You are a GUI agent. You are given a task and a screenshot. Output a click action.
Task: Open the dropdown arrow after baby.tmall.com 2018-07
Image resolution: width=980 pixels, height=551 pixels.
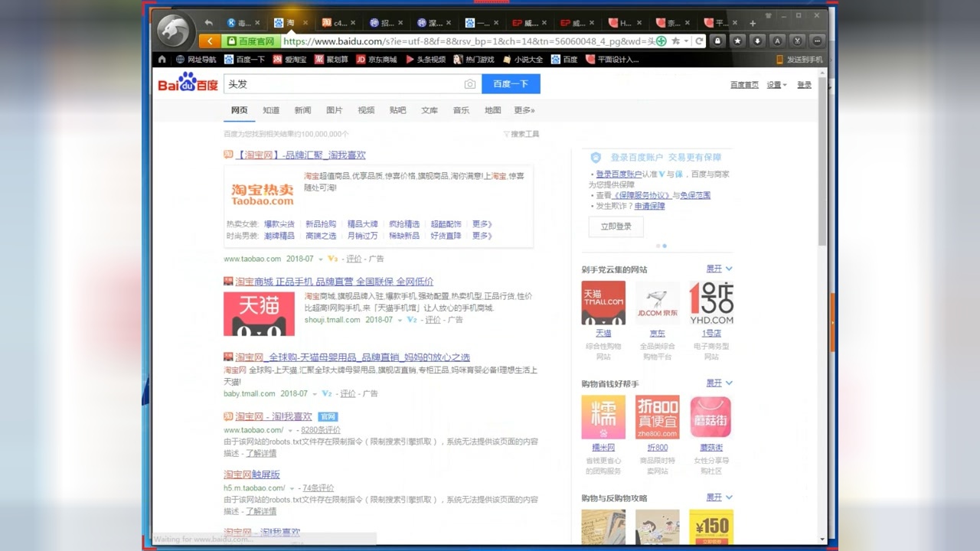point(315,394)
